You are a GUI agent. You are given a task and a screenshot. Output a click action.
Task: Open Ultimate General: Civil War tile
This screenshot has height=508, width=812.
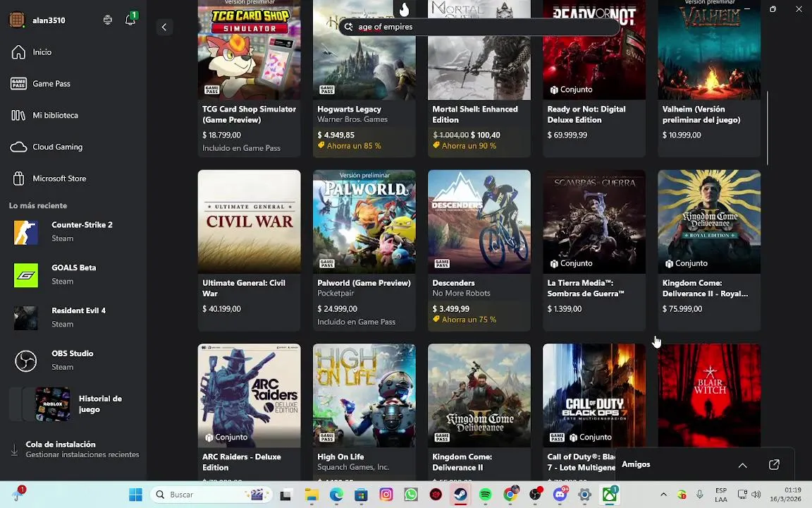coord(249,250)
